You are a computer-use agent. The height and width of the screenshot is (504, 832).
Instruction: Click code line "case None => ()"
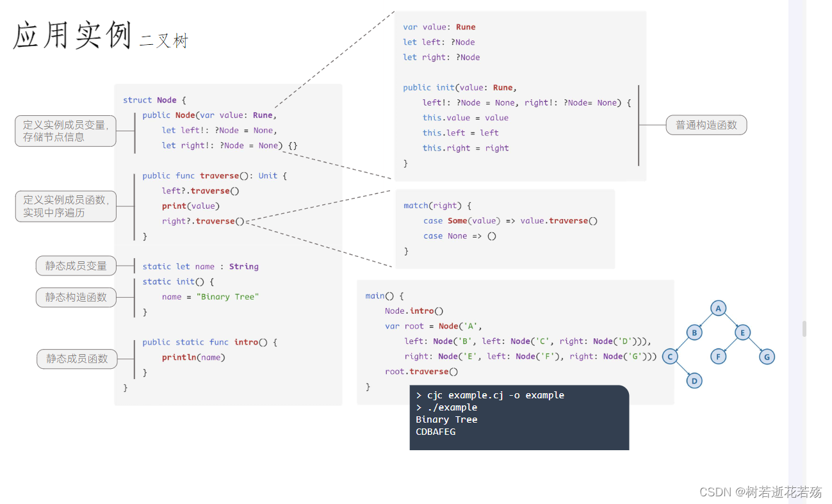coord(460,236)
